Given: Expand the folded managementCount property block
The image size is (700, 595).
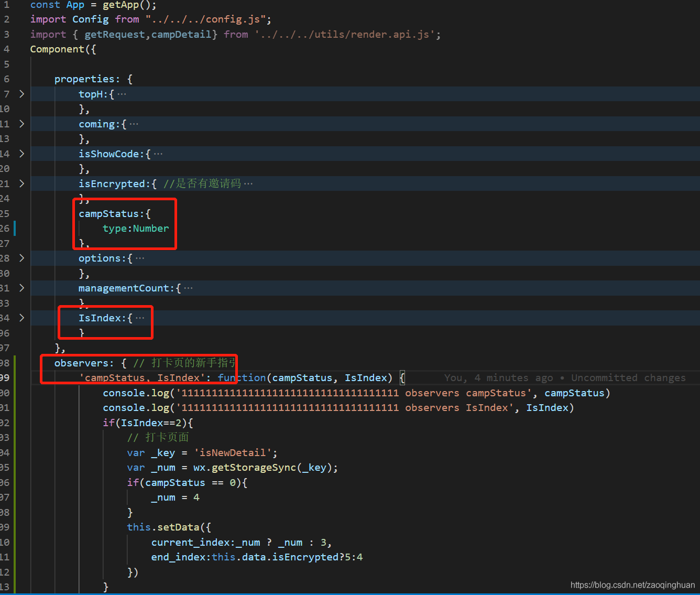Looking at the screenshot, I should [21, 288].
